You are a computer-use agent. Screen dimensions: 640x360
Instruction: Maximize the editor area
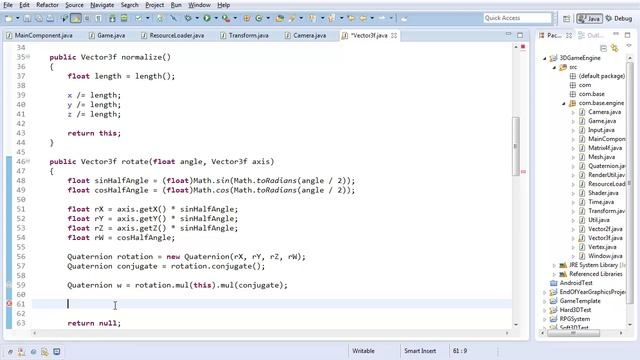tap(520, 35)
